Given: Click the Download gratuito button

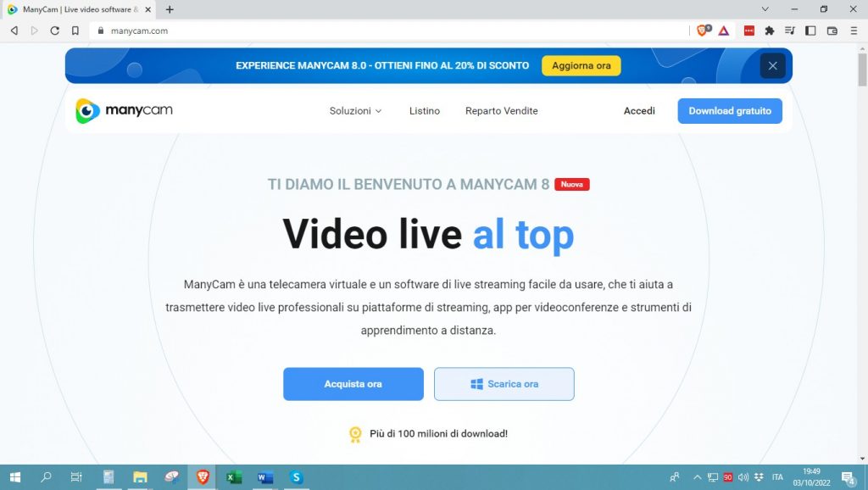Looking at the screenshot, I should [x=729, y=110].
